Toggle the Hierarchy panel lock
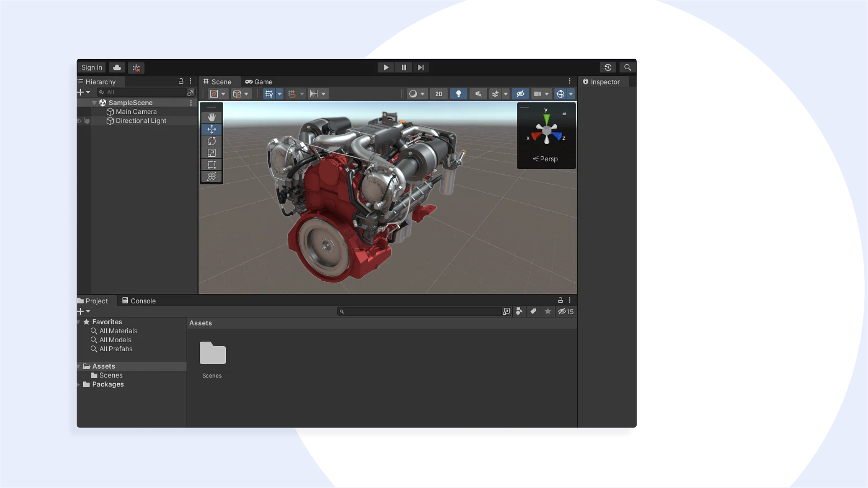The image size is (868, 488). pyautogui.click(x=181, y=81)
